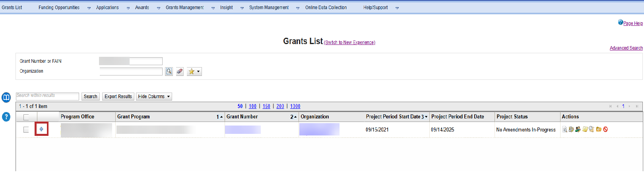Viewport: 644px width, 172px height.
Task: Open the yellow notes action icon
Action: point(585,129)
